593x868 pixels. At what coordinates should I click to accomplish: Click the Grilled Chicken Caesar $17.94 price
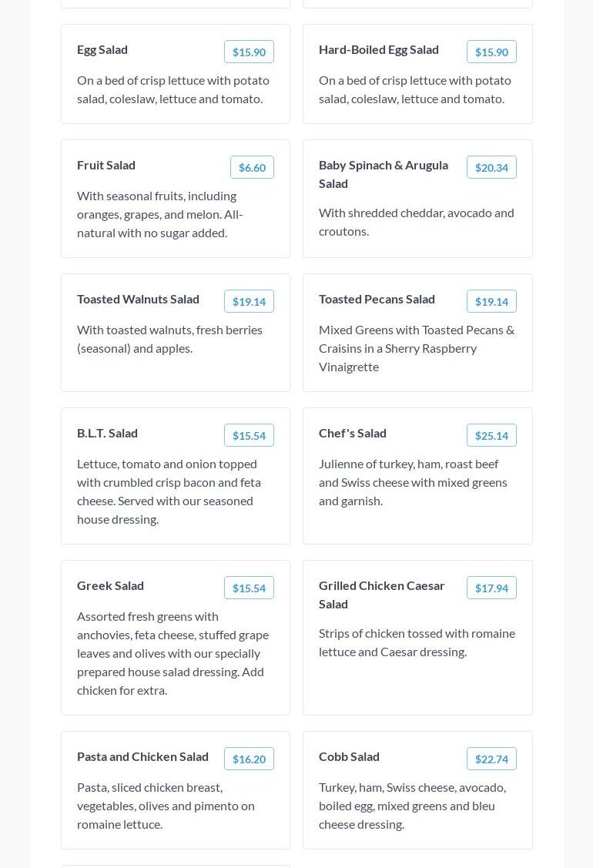pos(491,588)
